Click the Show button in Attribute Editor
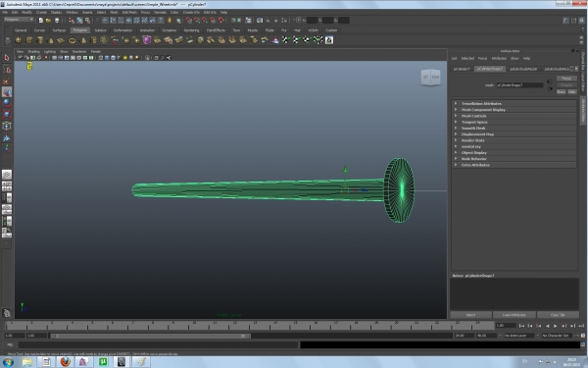Viewport: 588px width, 368px height. (x=561, y=91)
